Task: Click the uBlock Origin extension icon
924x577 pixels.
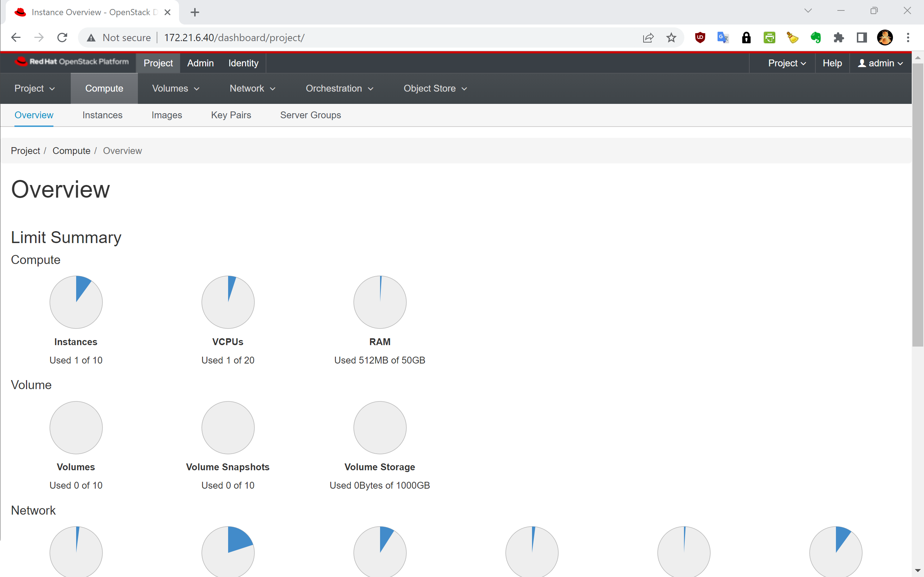Action: click(700, 38)
